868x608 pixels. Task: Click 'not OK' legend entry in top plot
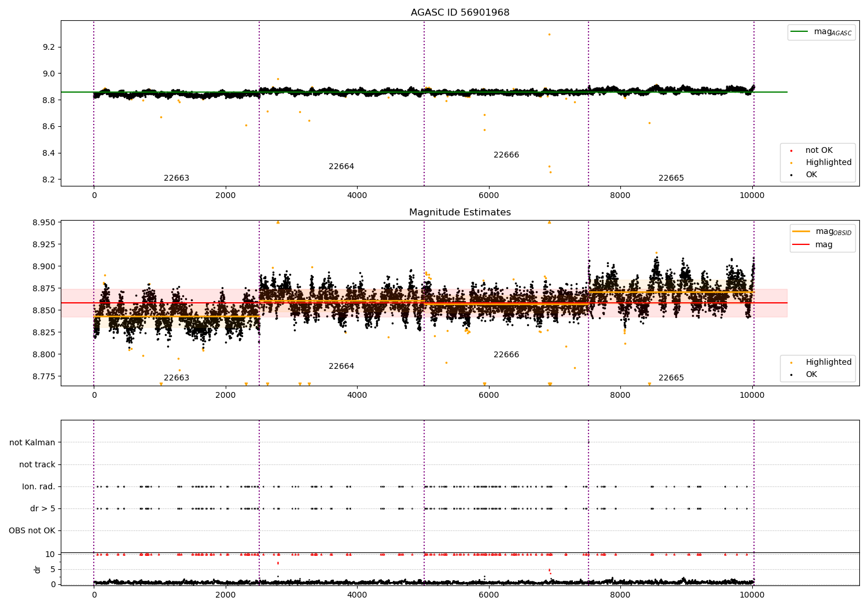click(x=819, y=151)
